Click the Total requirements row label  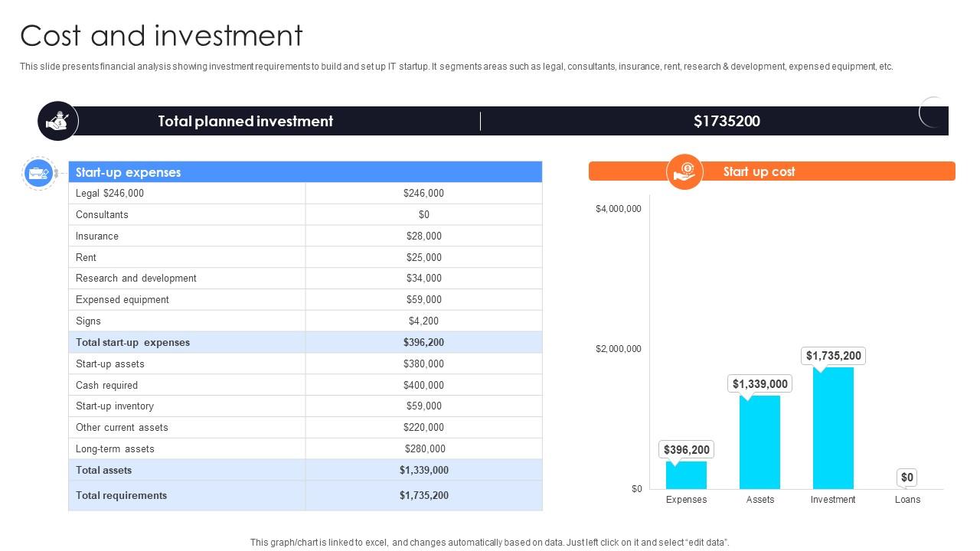pos(121,496)
